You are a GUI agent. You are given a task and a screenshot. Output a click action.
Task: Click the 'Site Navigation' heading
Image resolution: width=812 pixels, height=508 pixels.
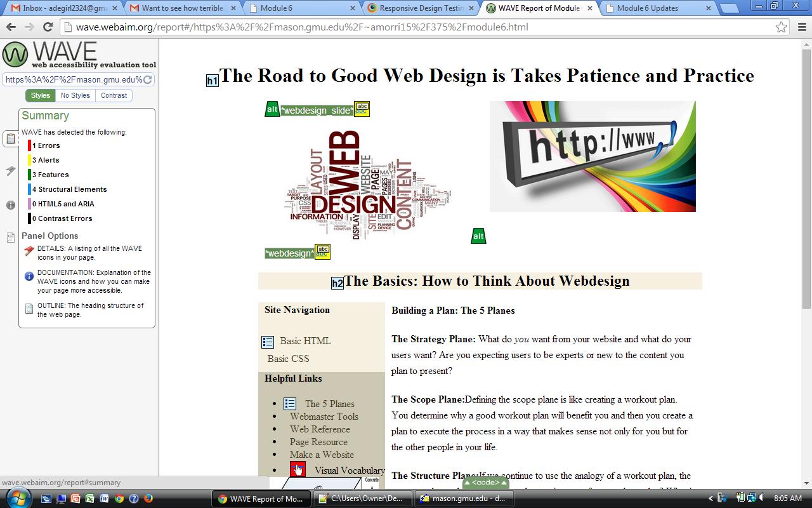tap(297, 310)
